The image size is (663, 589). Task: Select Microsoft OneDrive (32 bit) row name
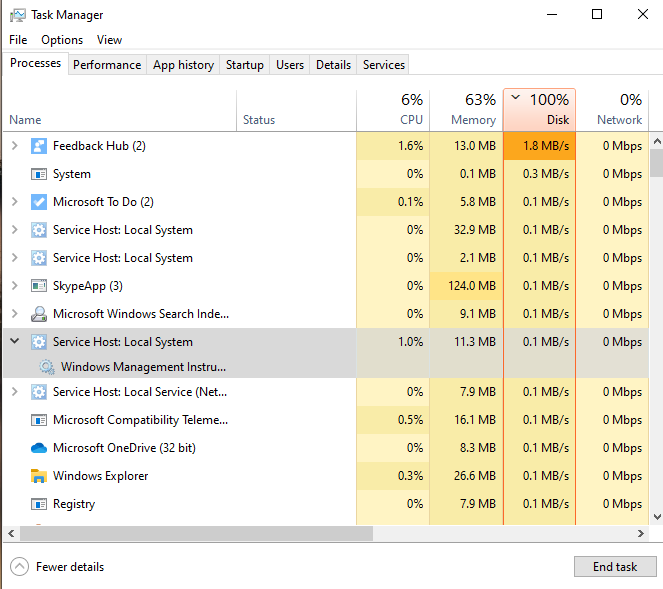pyautogui.click(x=124, y=448)
